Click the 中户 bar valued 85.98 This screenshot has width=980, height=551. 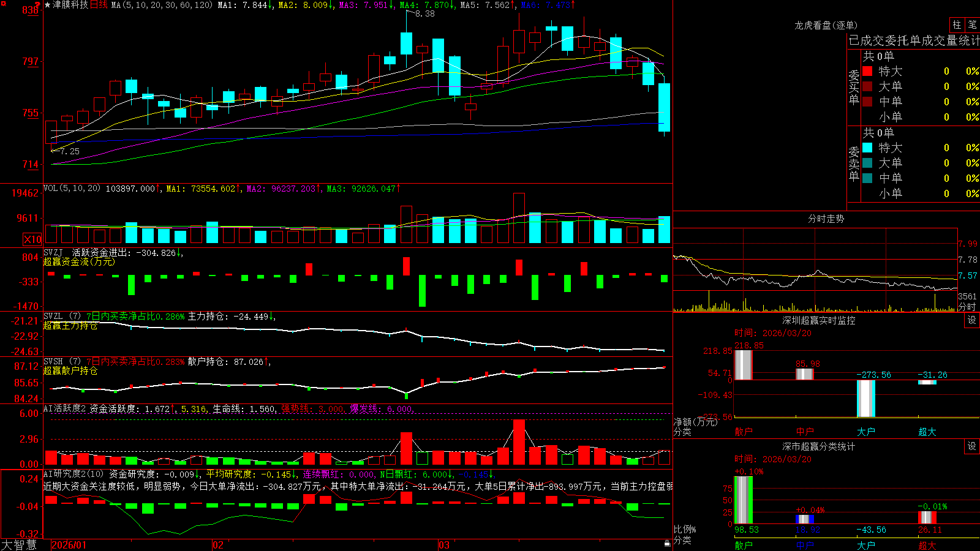point(804,374)
